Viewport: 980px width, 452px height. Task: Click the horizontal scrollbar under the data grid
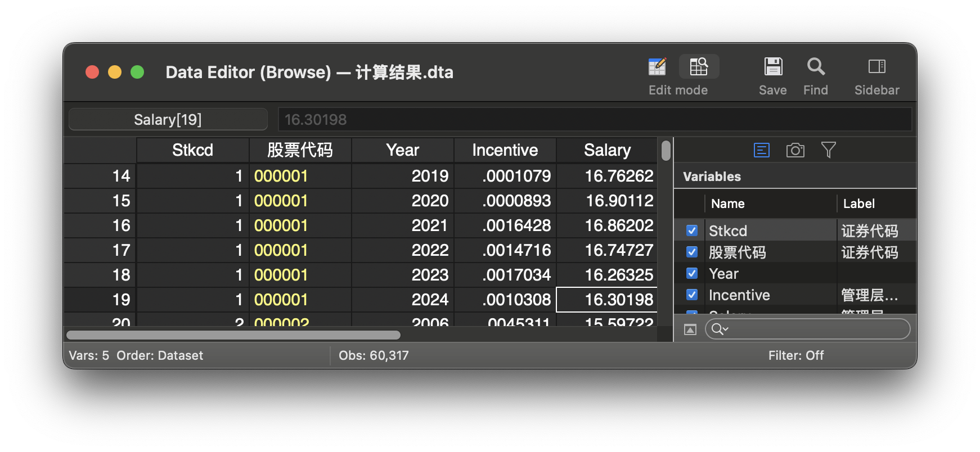coord(233,335)
